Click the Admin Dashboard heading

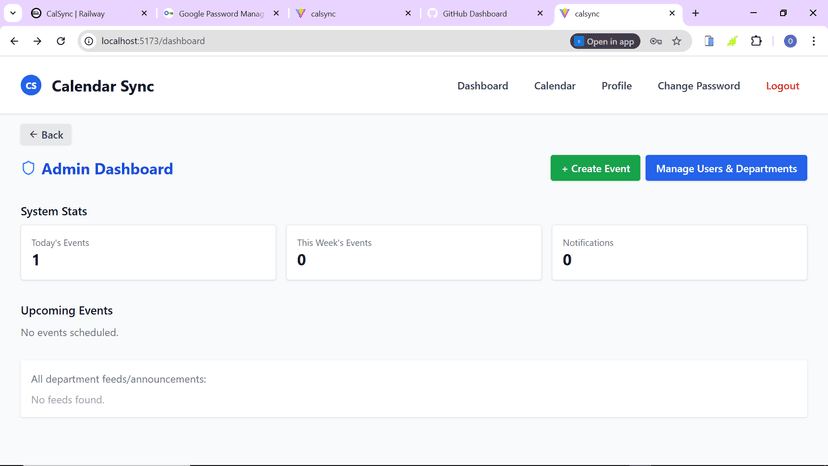pyautogui.click(x=107, y=169)
